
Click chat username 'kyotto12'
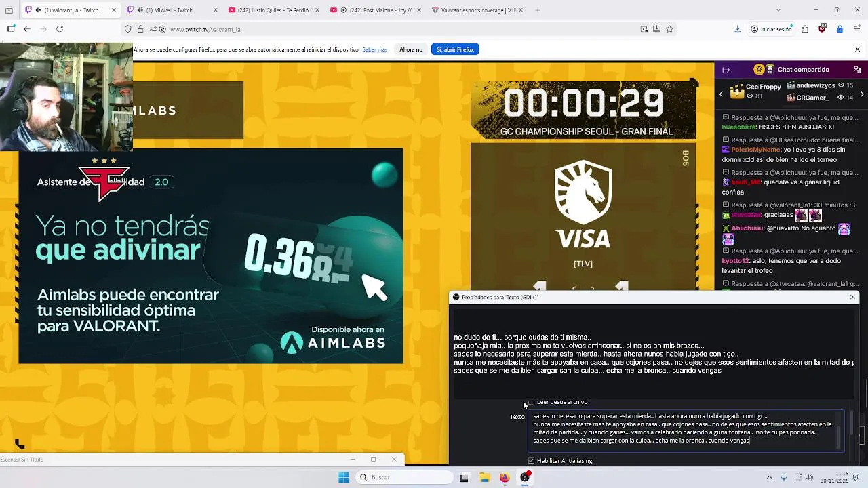click(735, 261)
